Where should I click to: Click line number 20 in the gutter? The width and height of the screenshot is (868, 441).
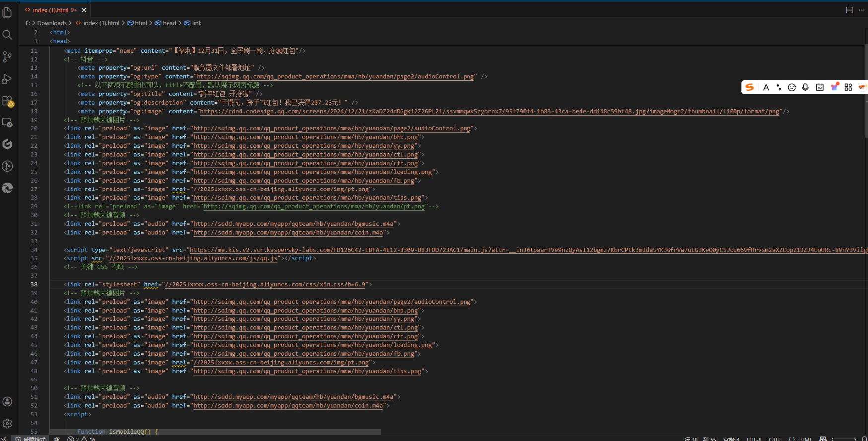coord(34,128)
